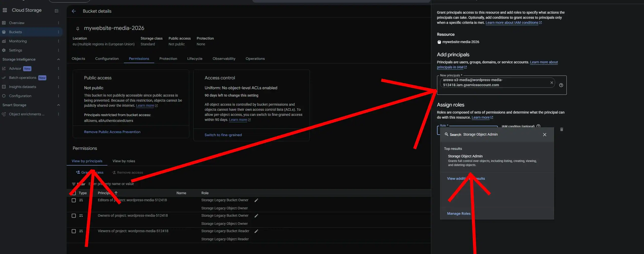This screenshot has width=644, height=254.
Task: Click the Advisor icon in sidebar
Action: point(4,68)
